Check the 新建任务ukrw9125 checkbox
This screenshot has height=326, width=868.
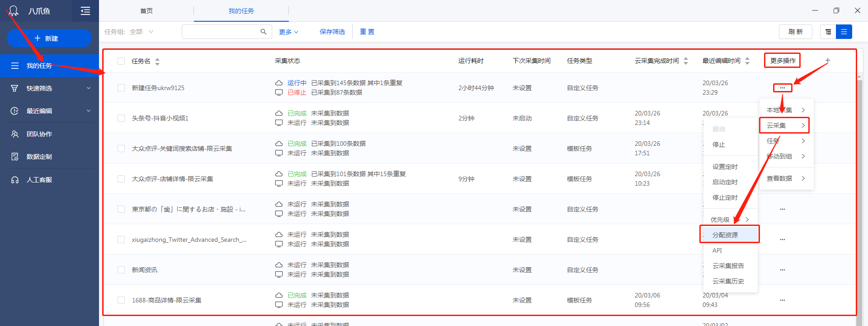[x=121, y=88]
